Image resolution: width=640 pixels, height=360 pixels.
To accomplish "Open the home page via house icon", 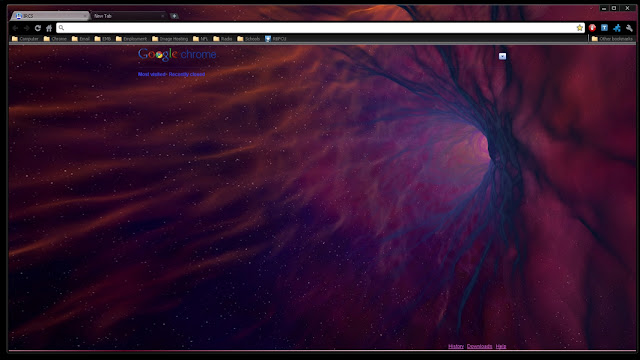I will tap(49, 28).
